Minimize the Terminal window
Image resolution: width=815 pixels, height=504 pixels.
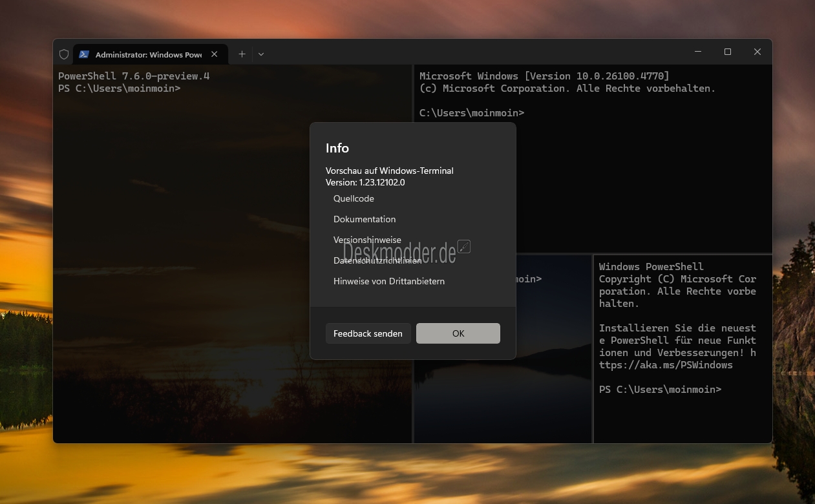(698, 52)
